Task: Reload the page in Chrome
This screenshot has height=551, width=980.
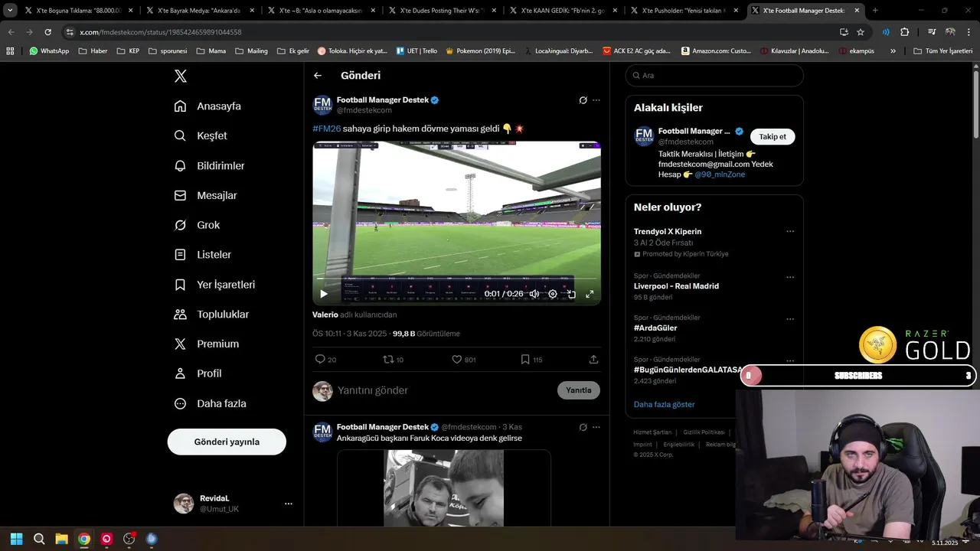Action: point(47,32)
